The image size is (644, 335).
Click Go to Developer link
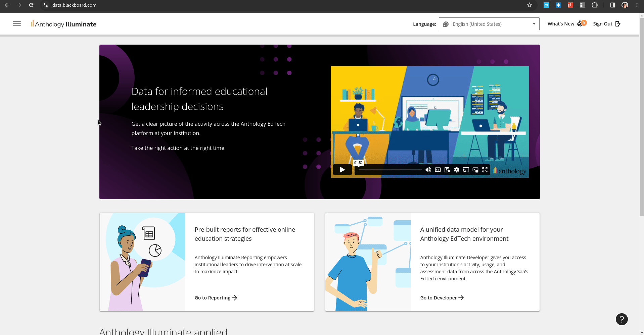[442, 298]
